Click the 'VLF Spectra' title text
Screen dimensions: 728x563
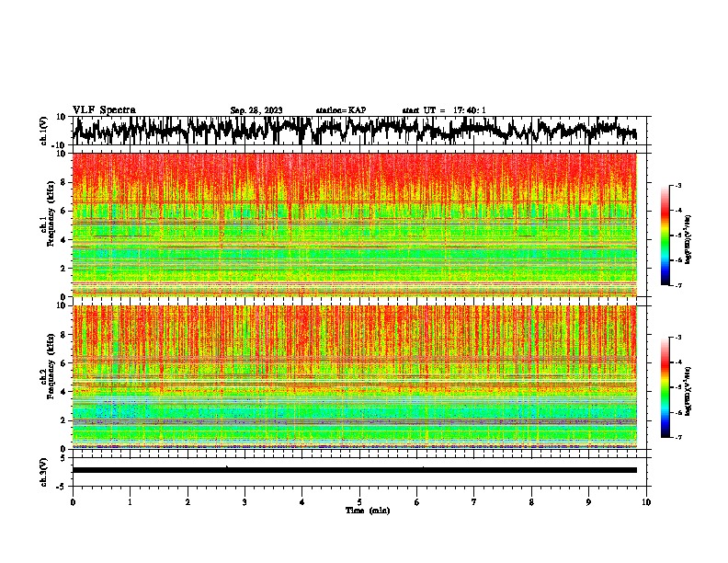104,109
